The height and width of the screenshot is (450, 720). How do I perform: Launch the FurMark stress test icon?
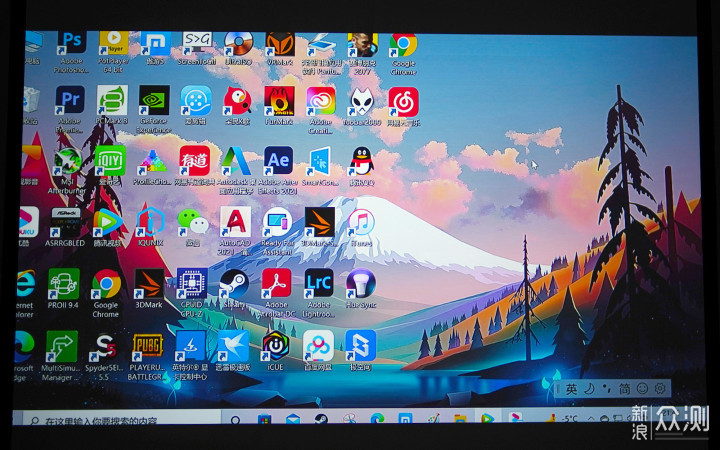pyautogui.click(x=279, y=101)
